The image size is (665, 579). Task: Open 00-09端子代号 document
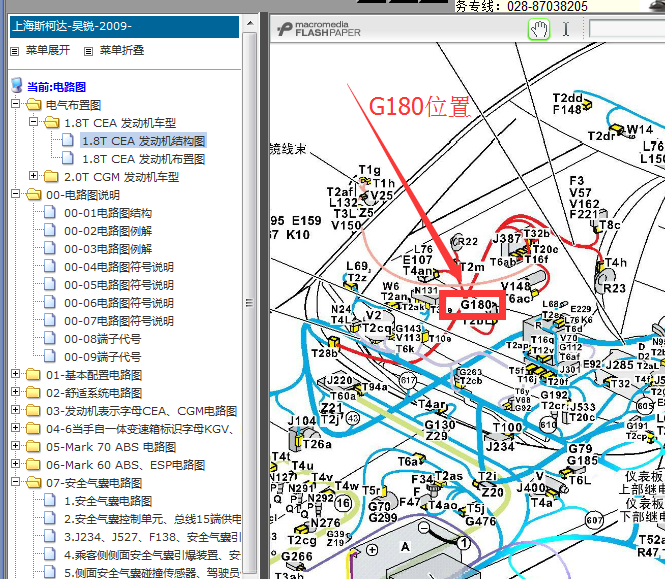(102, 357)
